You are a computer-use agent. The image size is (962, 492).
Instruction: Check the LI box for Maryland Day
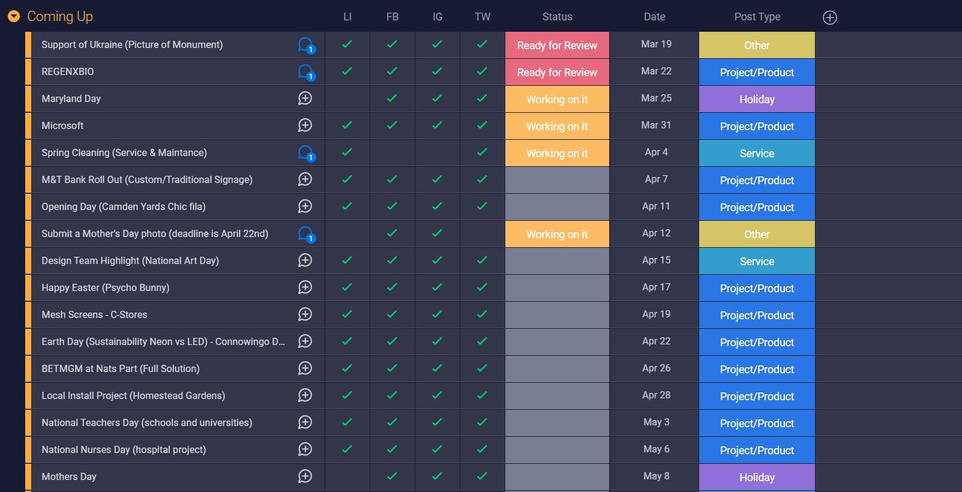[x=347, y=99]
